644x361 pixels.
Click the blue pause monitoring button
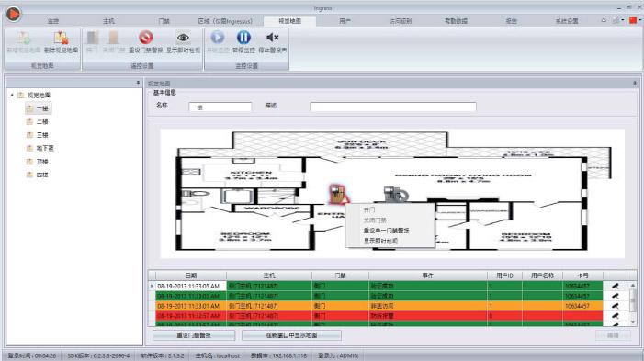243,38
